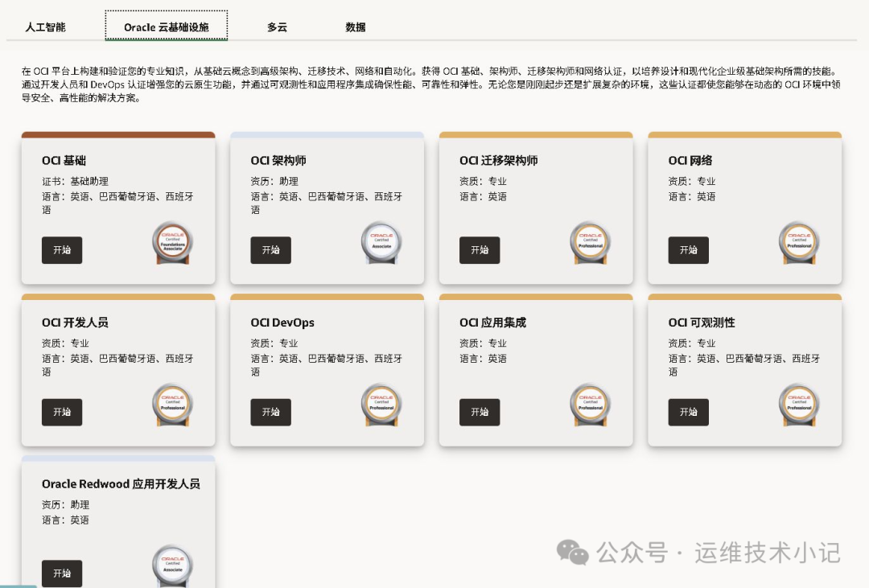The height and width of the screenshot is (588, 869).
Task: Click 开始 on the OCI 架构师 card
Action: (270, 250)
